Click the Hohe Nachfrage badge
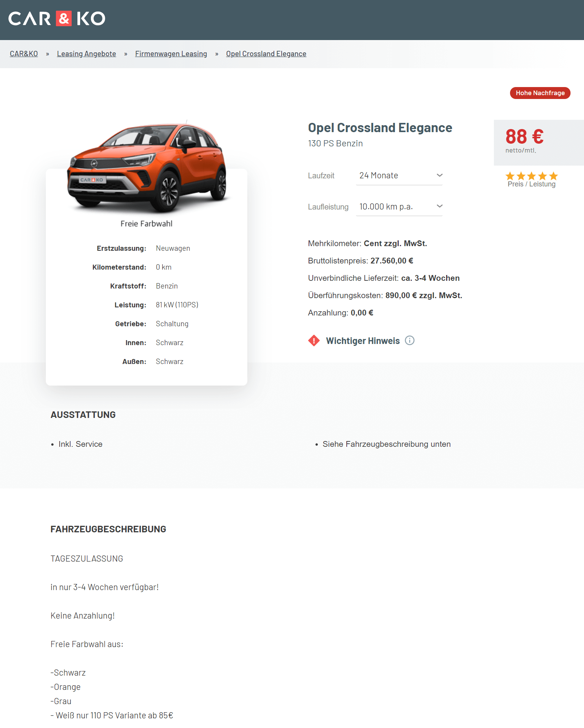584x728 pixels. tap(540, 93)
